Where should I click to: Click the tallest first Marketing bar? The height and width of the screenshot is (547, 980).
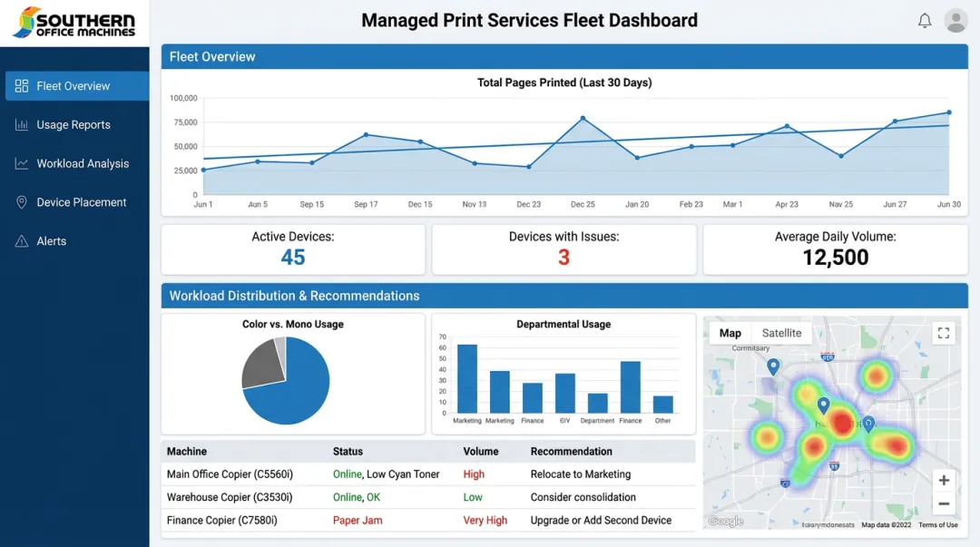pyautogui.click(x=467, y=378)
